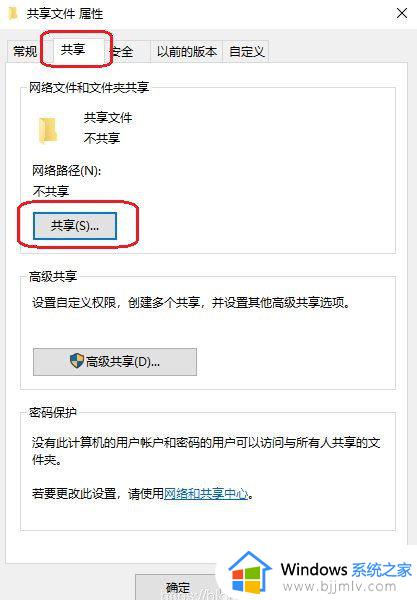
Task: Go to the 以前的版本 tab
Action: coord(187,51)
